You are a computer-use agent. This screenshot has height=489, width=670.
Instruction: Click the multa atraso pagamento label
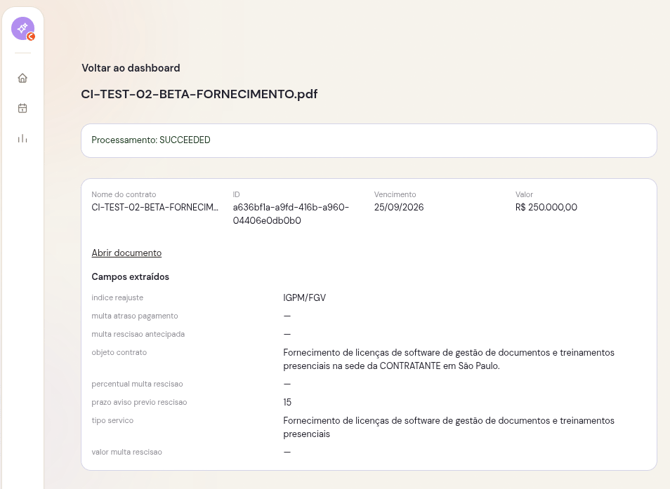tap(135, 316)
